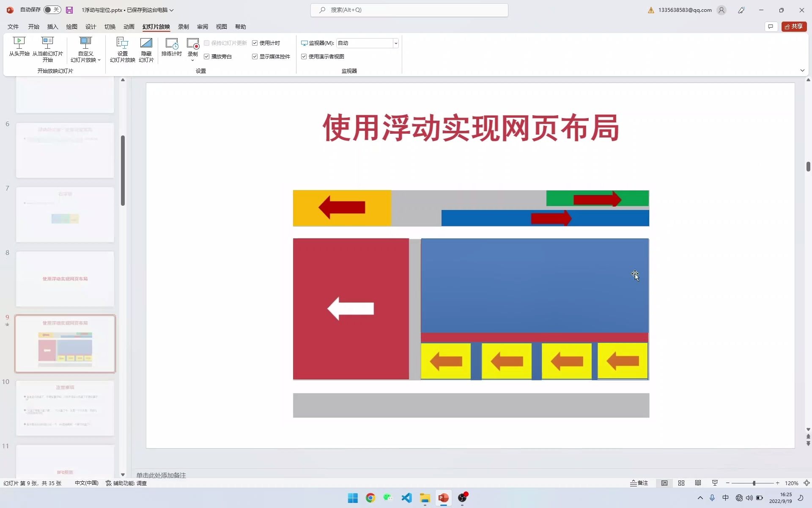Click language Chinese (China) status
The height and width of the screenshot is (508, 812).
tap(86, 483)
